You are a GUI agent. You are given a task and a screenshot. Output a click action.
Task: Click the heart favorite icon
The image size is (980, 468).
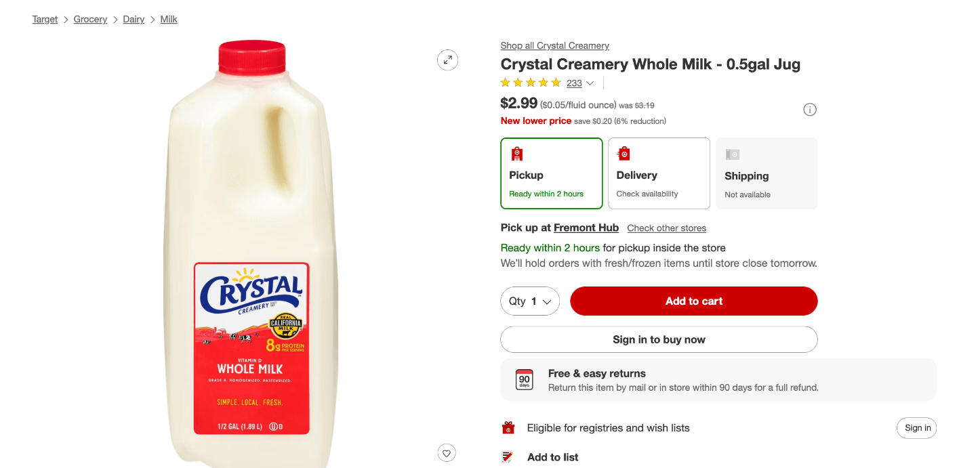pos(446,452)
